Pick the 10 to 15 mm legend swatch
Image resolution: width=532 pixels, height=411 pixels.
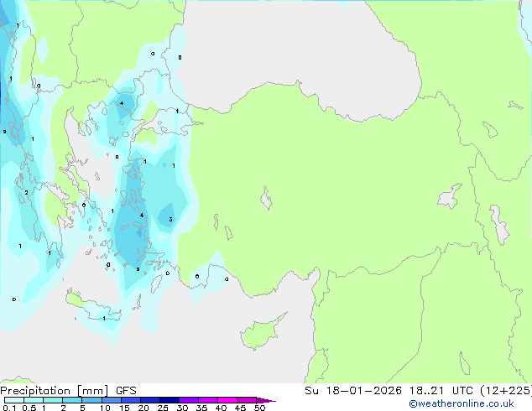[x=111, y=400]
